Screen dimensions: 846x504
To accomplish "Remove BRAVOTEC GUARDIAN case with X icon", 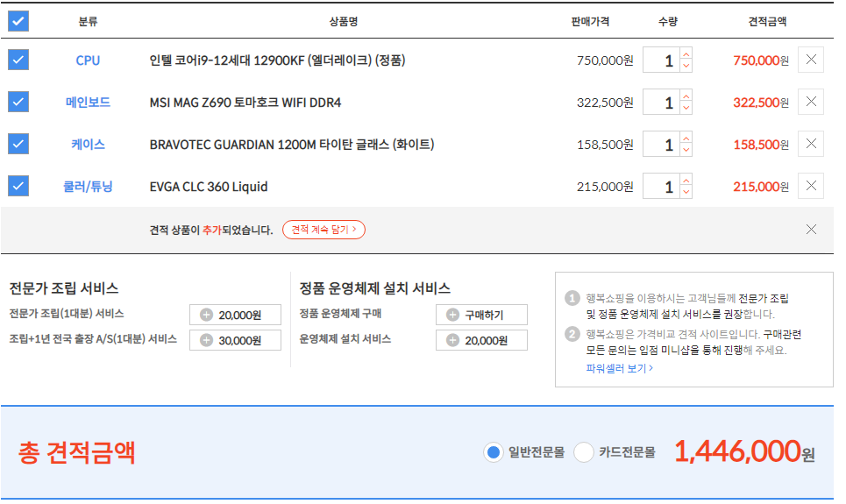I will [811, 145].
